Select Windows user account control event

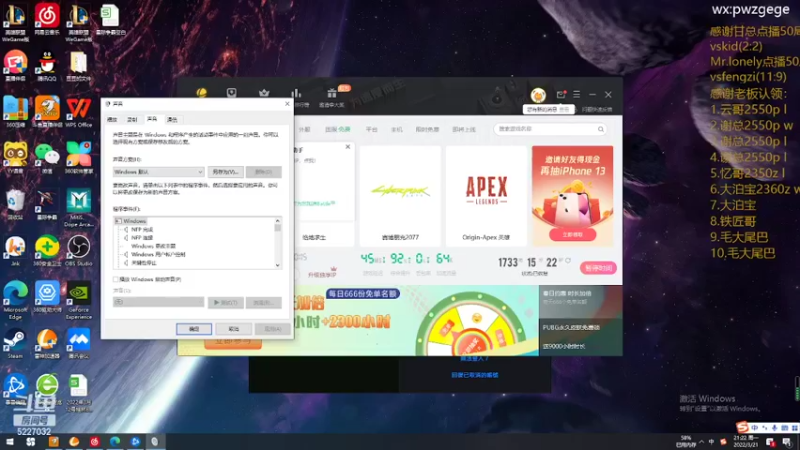[x=158, y=254]
